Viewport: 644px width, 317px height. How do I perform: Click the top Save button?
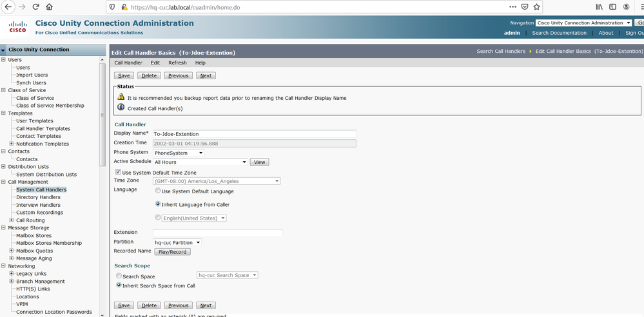(x=124, y=75)
